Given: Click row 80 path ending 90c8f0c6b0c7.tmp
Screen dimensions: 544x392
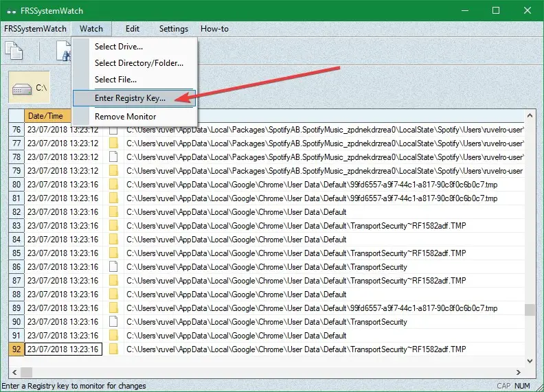Looking at the screenshot, I should pyautogui.click(x=312, y=185).
